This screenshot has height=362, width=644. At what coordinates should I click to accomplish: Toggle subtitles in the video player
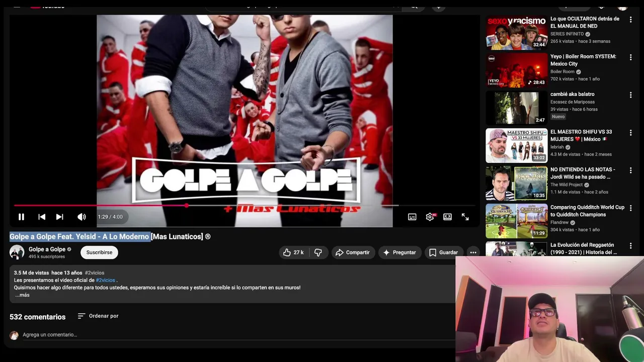tap(412, 217)
